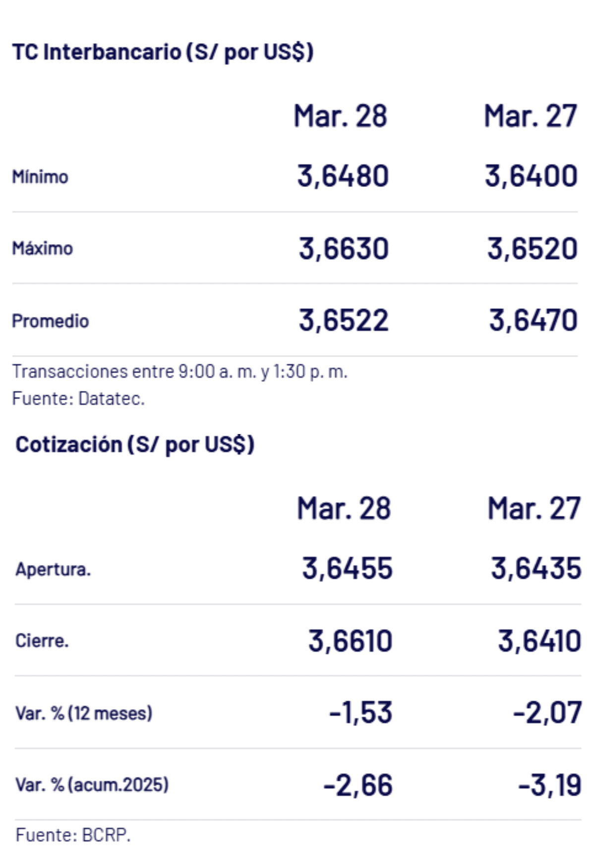Click the Máximo value 3,6520

click(532, 248)
